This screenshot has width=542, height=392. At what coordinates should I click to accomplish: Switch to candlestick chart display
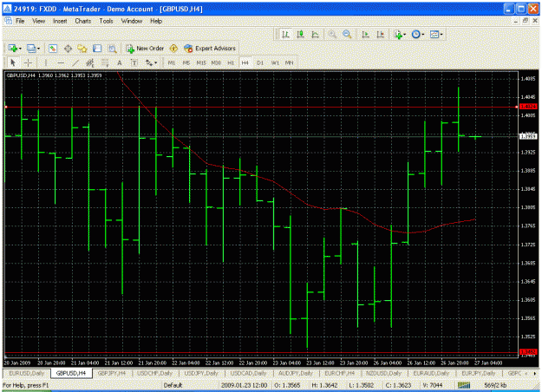300,34
